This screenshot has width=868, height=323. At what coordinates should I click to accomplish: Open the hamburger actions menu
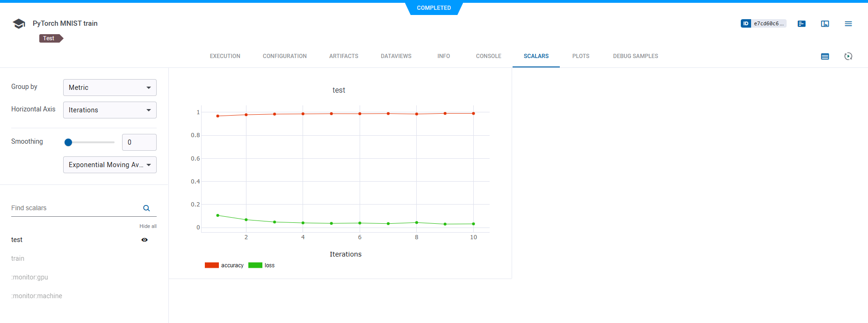[848, 24]
